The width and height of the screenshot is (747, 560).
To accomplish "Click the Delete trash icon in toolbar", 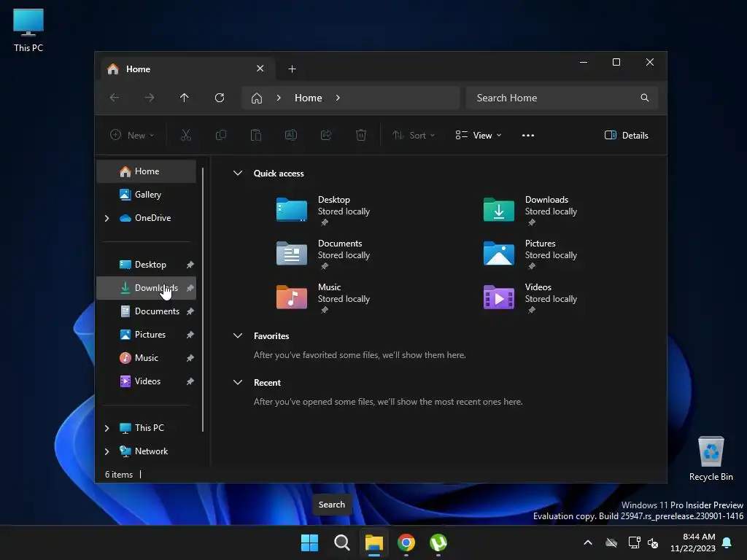I will (361, 135).
